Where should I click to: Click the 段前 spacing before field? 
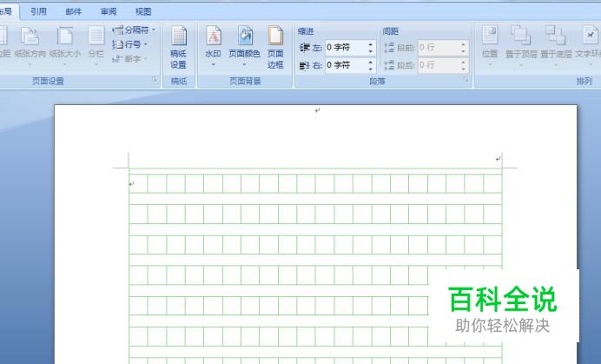439,48
